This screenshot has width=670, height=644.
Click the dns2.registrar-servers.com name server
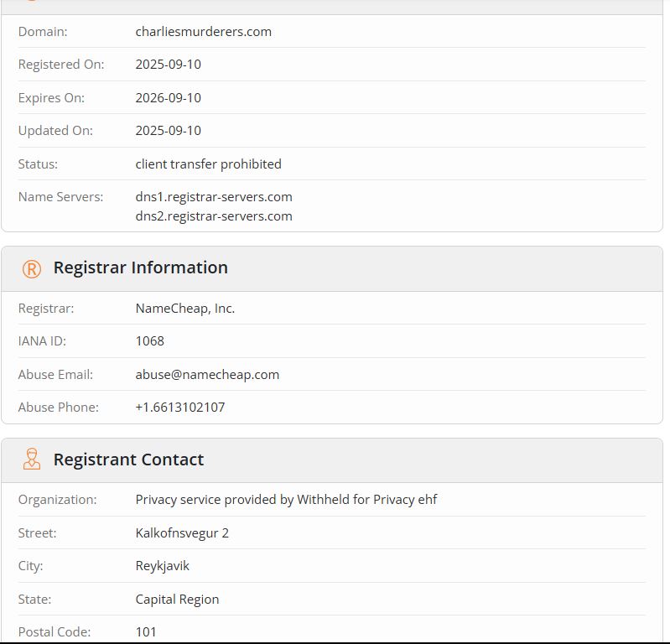[x=214, y=216]
